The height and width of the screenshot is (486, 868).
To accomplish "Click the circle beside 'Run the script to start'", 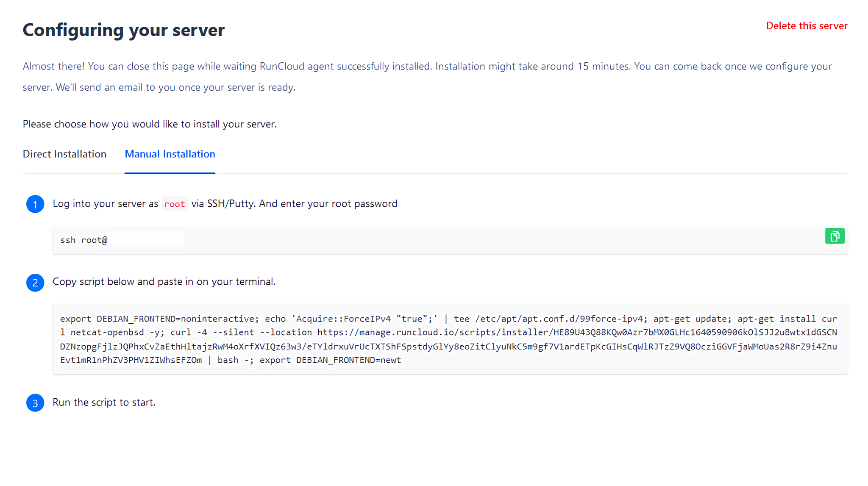I will pos(35,403).
